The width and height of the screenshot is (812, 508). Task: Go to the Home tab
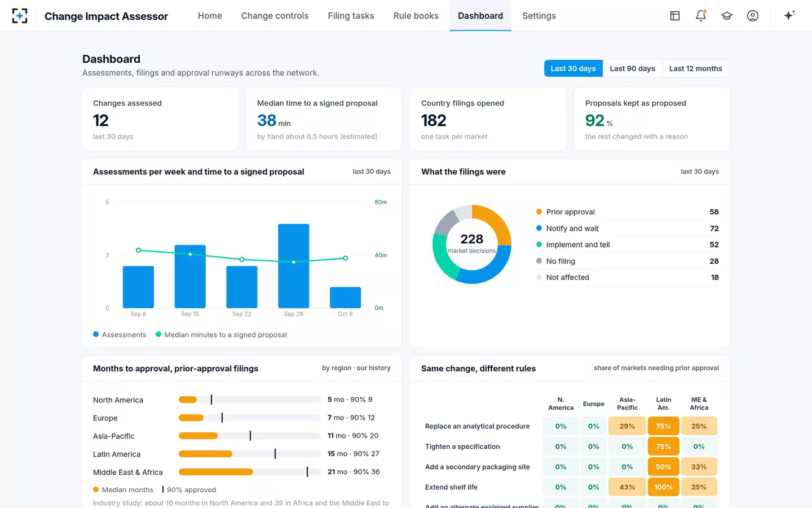(x=210, y=16)
